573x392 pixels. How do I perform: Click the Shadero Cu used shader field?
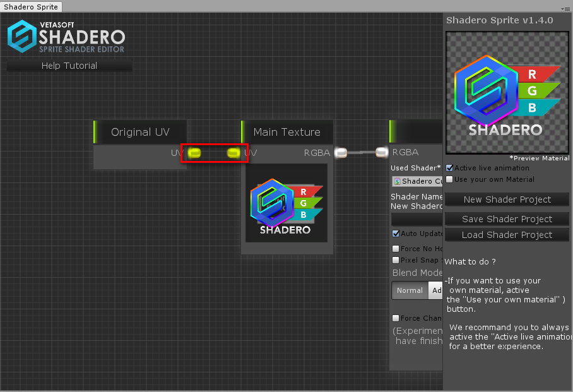point(417,181)
